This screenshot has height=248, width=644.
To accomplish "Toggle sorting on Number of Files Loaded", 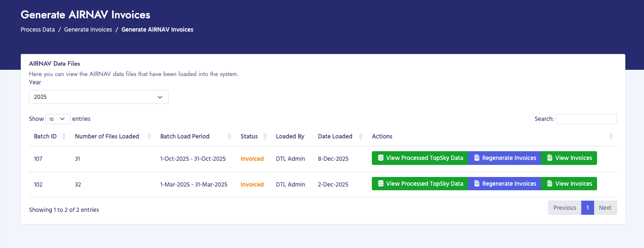I will tap(149, 136).
